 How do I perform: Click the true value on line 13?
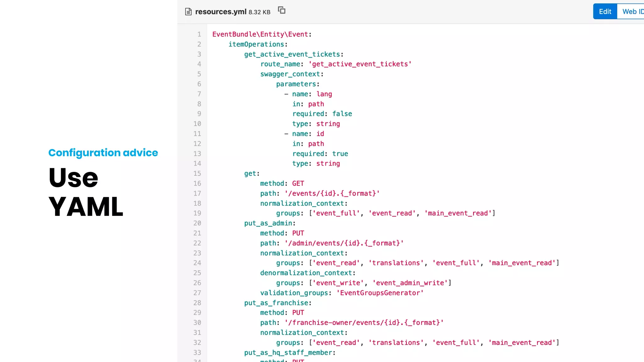point(340,154)
